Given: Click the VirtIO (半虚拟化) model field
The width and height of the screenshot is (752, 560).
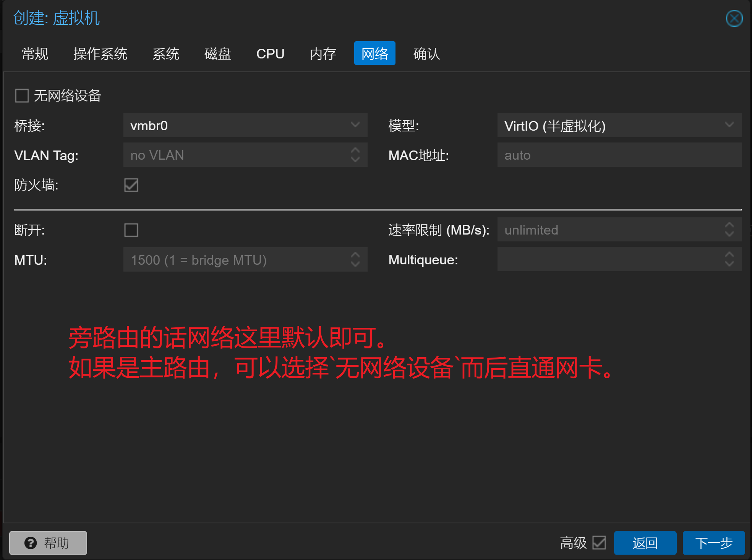Looking at the screenshot, I should tap(619, 125).
